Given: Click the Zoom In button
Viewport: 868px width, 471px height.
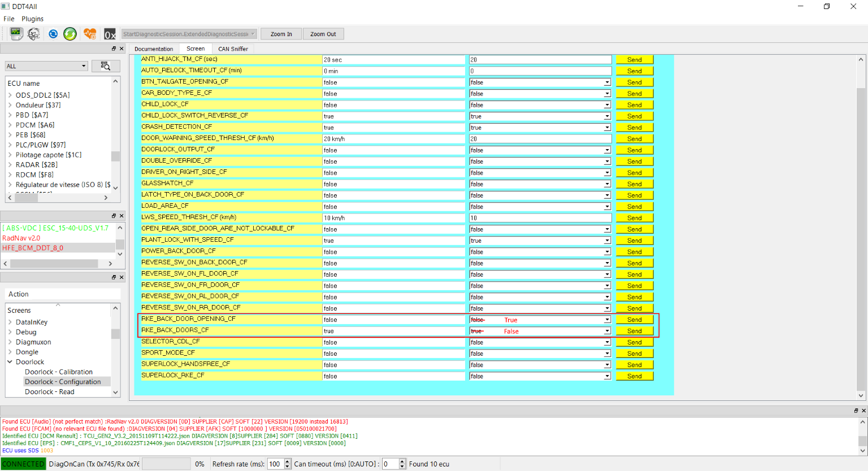Looking at the screenshot, I should click(x=281, y=34).
